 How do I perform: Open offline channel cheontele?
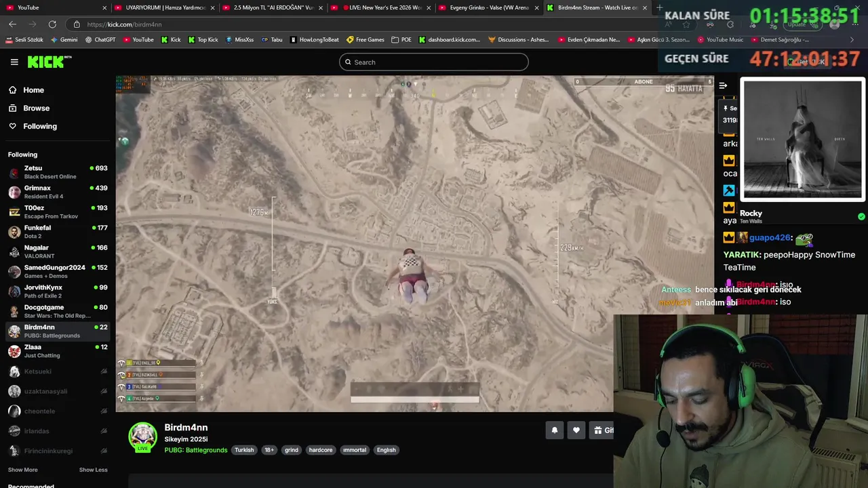click(x=58, y=411)
